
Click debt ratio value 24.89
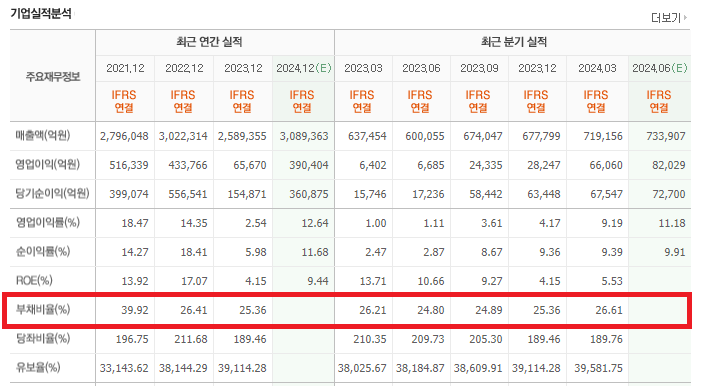click(489, 310)
